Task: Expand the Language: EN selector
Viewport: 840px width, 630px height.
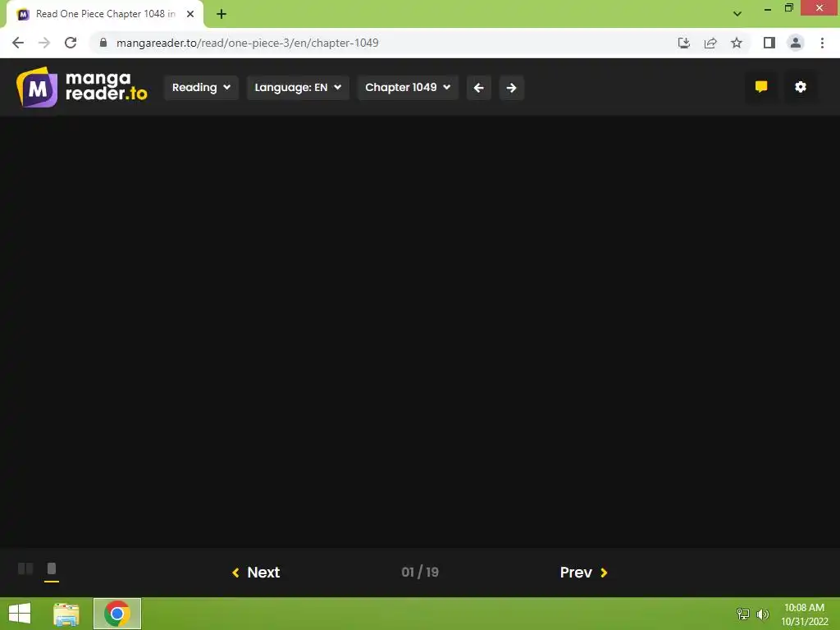Action: (298, 87)
